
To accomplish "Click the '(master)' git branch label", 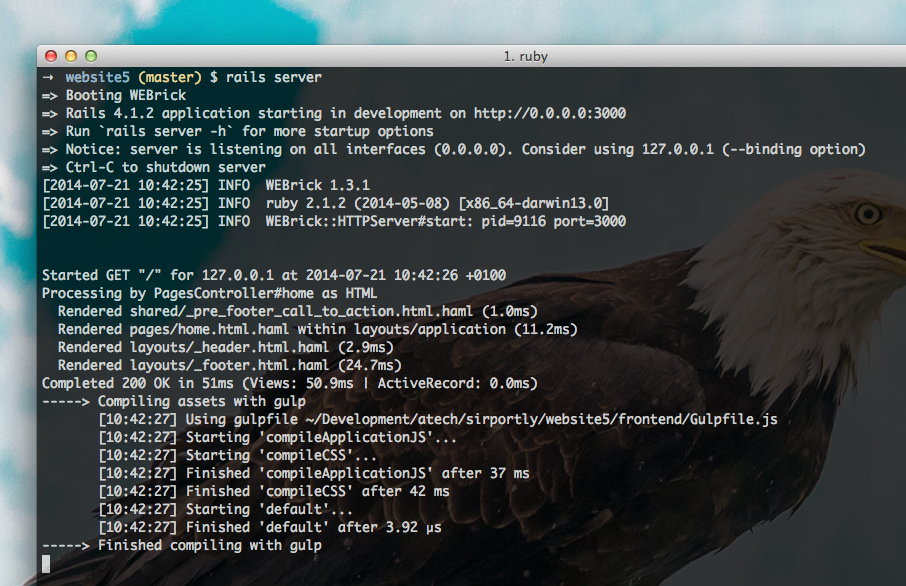I will tap(170, 77).
